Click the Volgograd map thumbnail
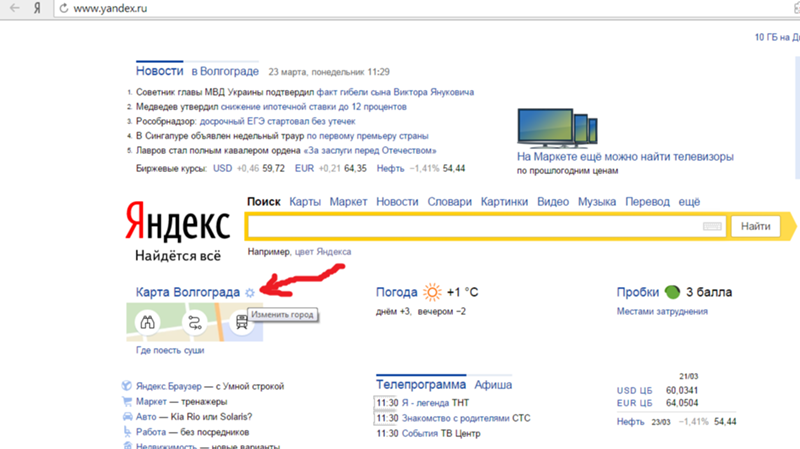The width and height of the screenshot is (800, 449). point(194,322)
